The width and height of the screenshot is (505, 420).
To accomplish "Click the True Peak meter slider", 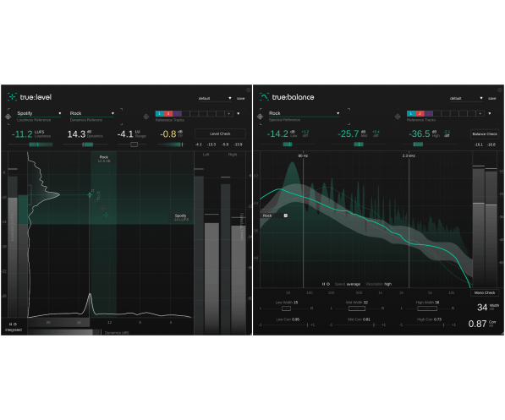I will (x=171, y=145).
